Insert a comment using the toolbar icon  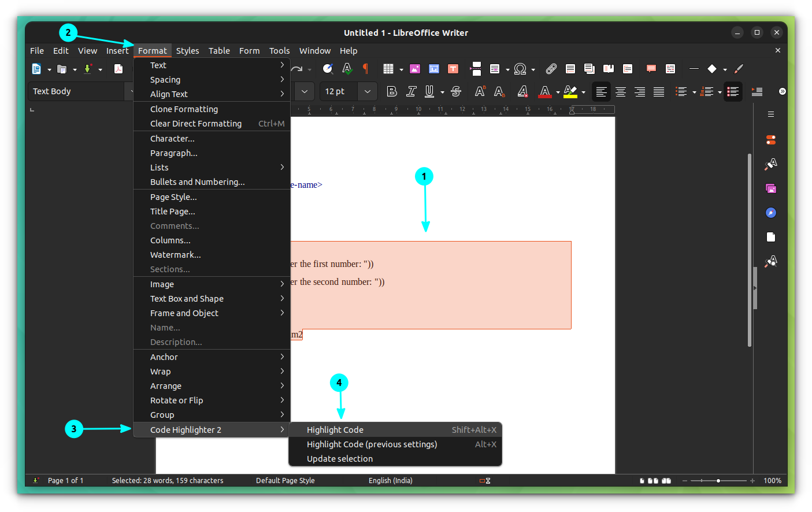click(x=651, y=69)
